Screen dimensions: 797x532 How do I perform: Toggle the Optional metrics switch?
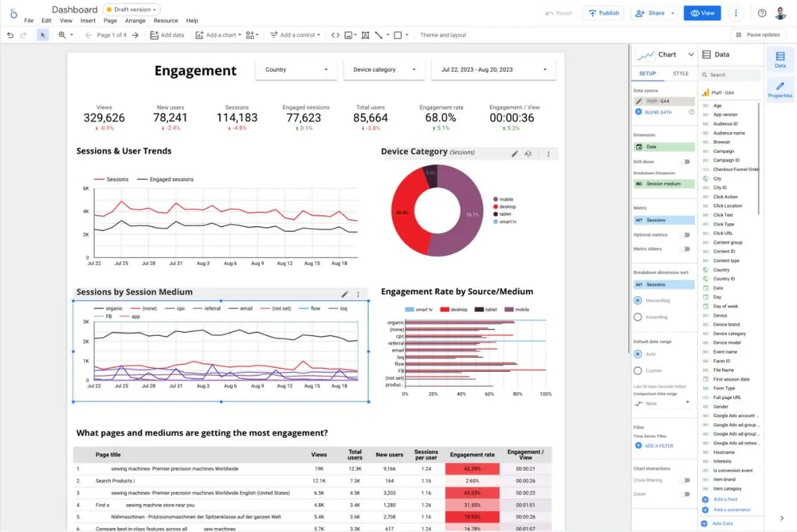point(686,235)
